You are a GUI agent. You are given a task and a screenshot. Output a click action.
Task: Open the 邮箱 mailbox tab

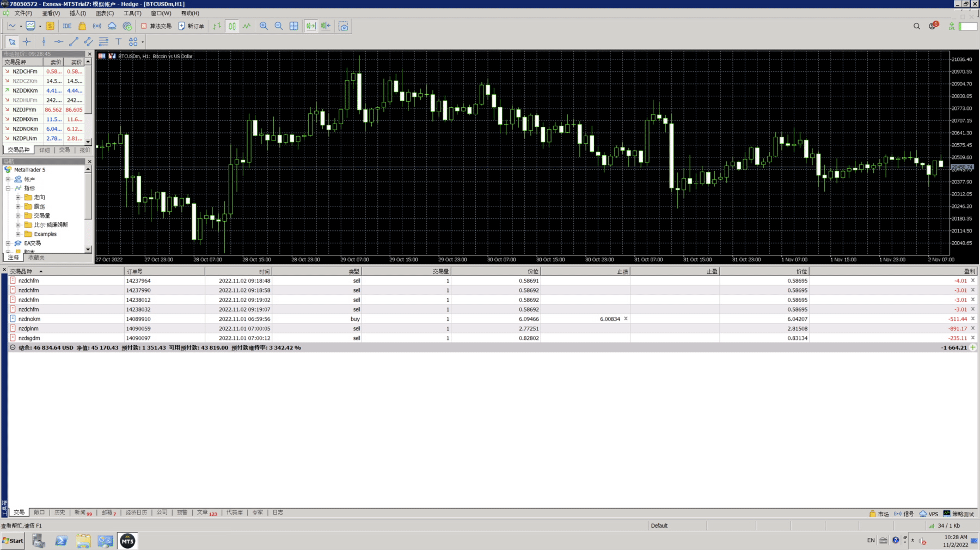point(109,512)
